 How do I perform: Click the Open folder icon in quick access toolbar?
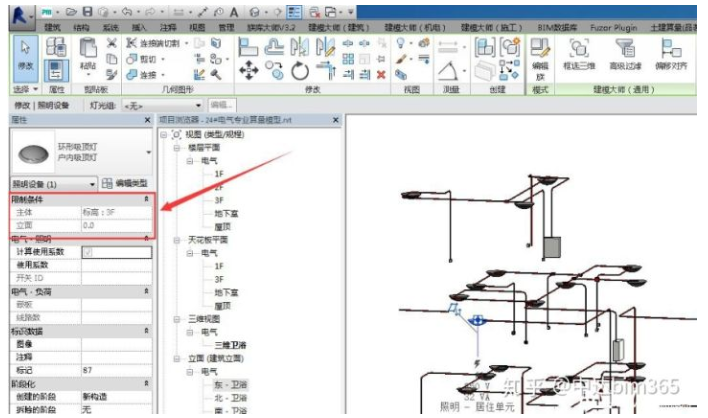pyautogui.click(x=71, y=12)
